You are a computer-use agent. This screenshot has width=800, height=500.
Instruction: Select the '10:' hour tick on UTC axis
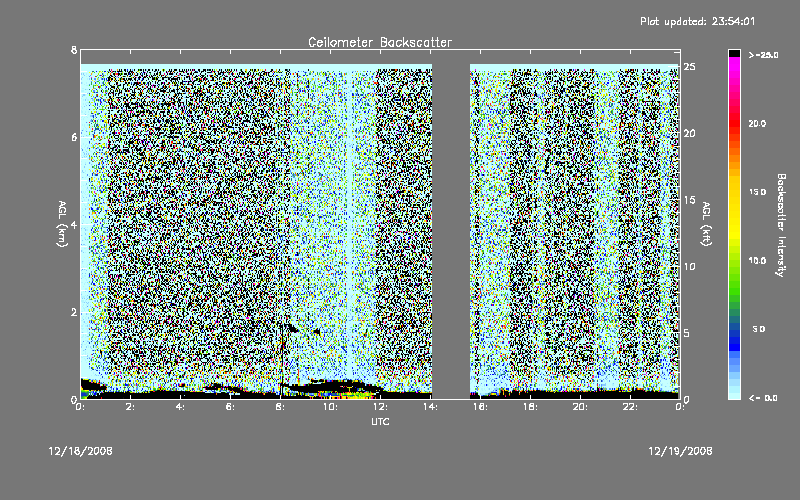click(330, 407)
